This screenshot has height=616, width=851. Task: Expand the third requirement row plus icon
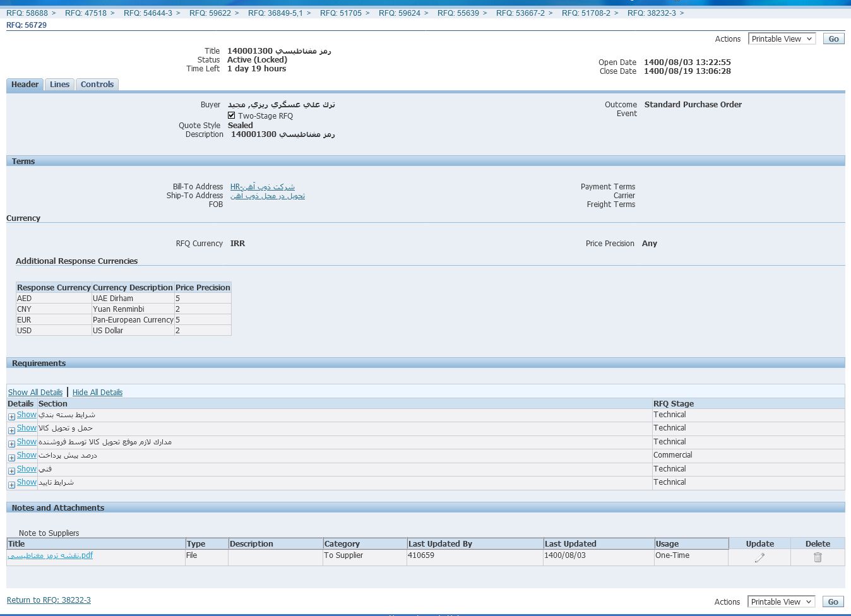[11, 444]
